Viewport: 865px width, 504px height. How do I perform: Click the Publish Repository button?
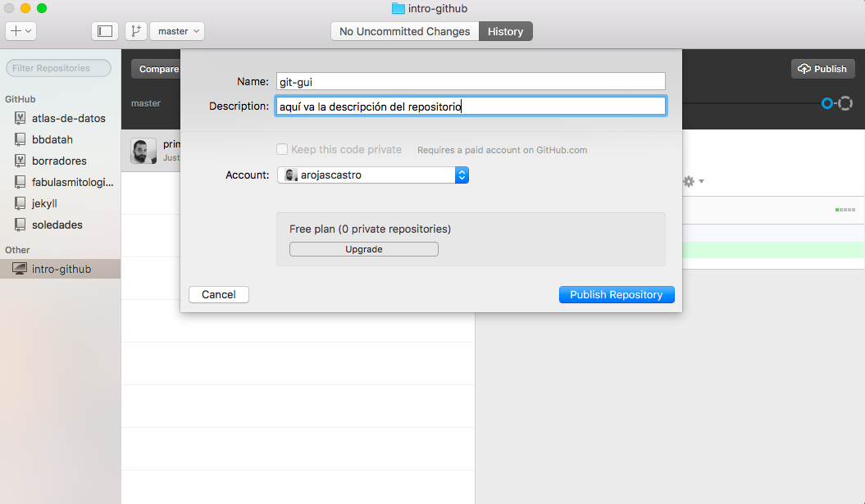coord(616,294)
